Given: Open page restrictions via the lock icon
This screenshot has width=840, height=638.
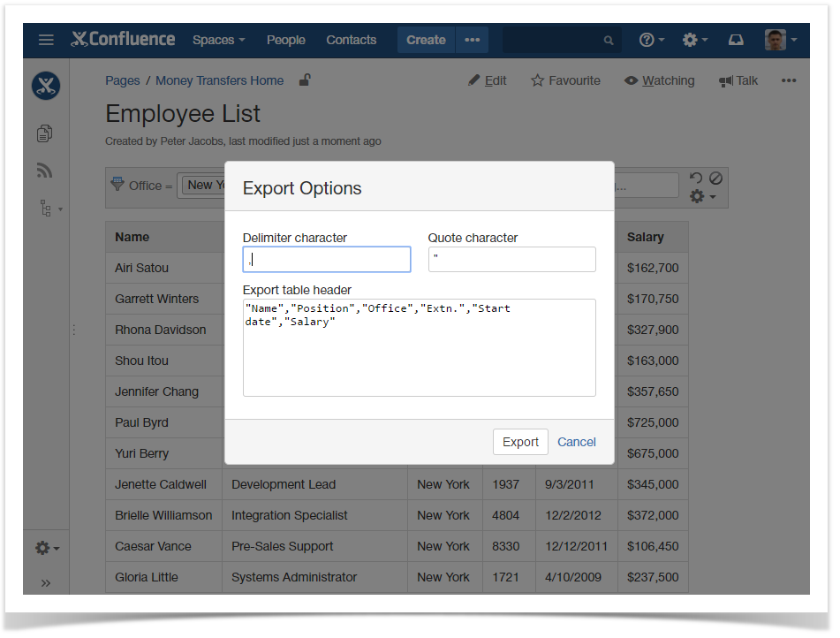Looking at the screenshot, I should click(304, 80).
